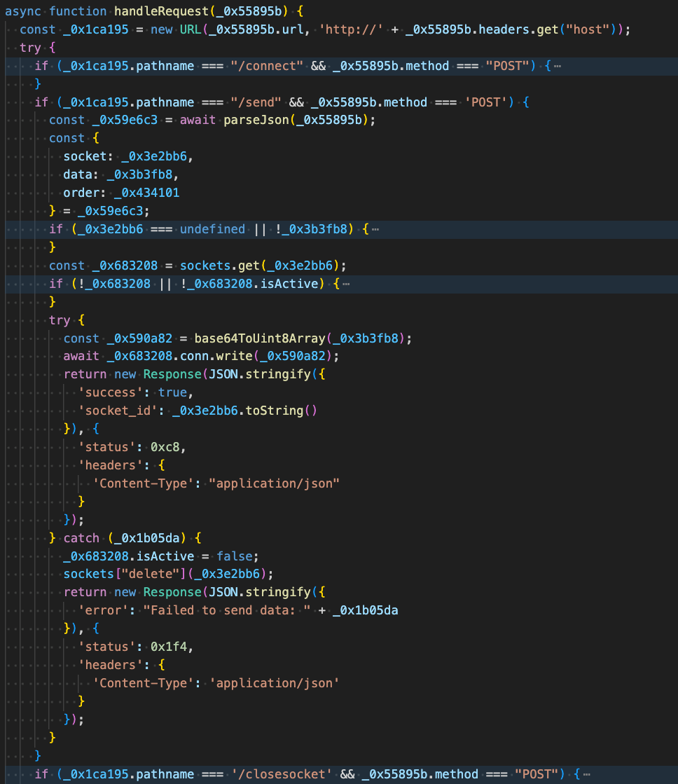Click the data: destructuring key
The image size is (678, 784).
81,174
